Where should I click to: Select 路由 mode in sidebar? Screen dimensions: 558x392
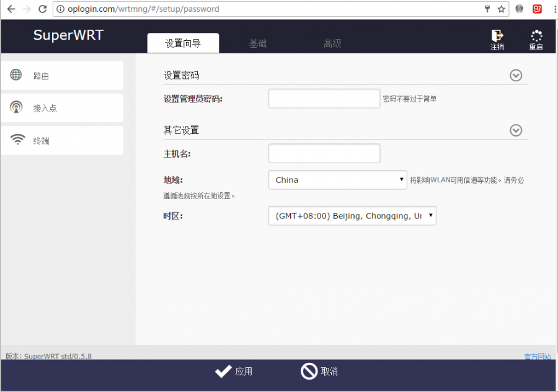(x=62, y=75)
